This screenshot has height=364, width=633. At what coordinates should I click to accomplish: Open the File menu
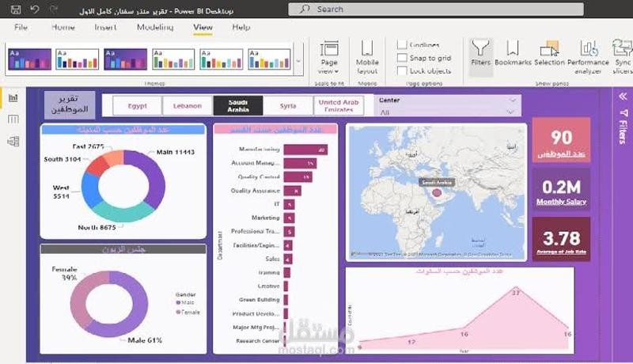21,27
